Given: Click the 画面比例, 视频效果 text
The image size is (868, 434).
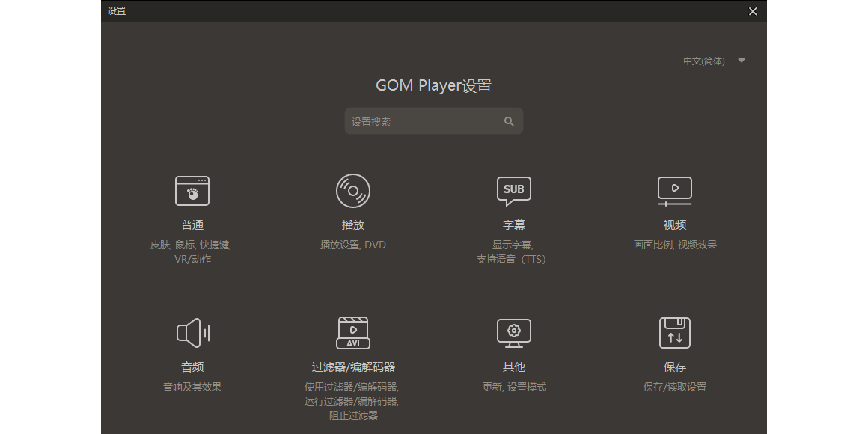Looking at the screenshot, I should 674,244.
